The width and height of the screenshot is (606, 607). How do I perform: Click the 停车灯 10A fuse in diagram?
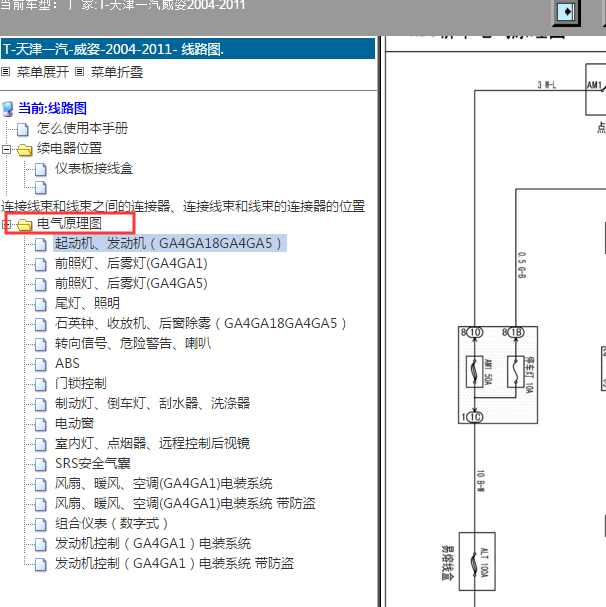point(515,372)
